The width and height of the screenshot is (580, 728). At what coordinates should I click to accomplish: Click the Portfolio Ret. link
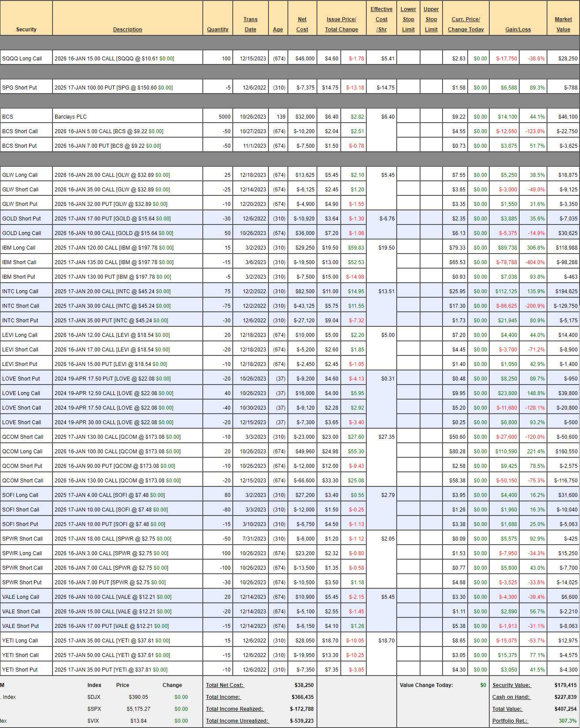510,721
